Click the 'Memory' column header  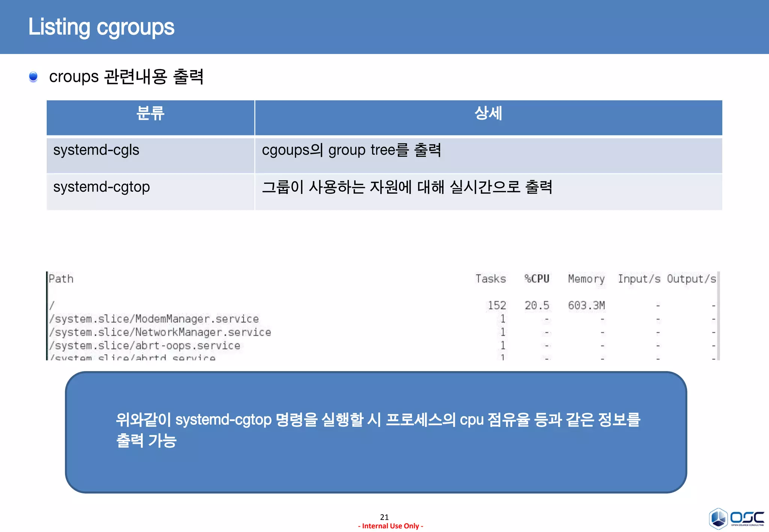point(586,279)
